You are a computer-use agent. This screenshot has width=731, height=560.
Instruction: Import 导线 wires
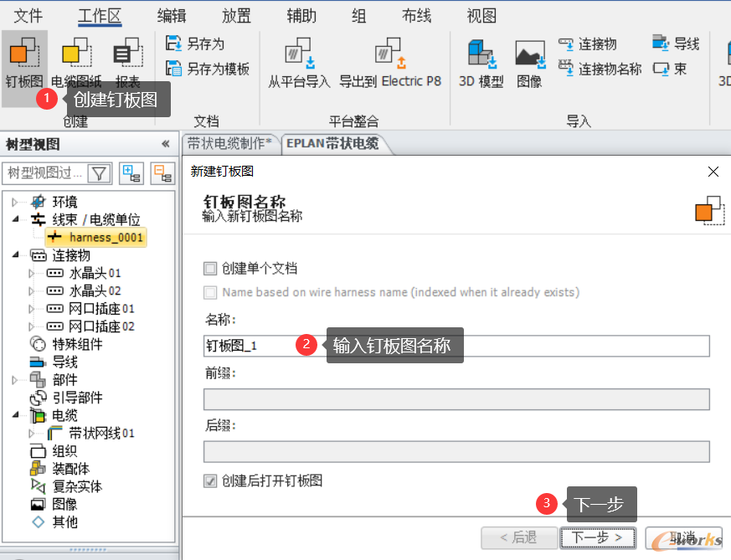click(x=676, y=44)
